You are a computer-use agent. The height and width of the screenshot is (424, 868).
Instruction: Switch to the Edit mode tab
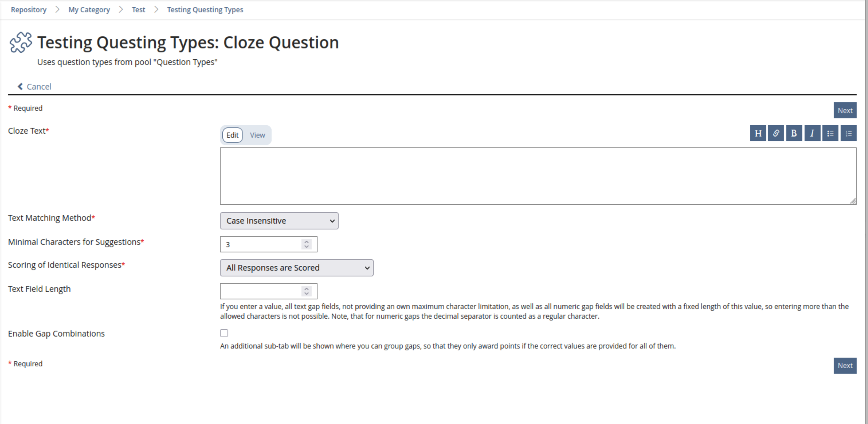(x=232, y=135)
